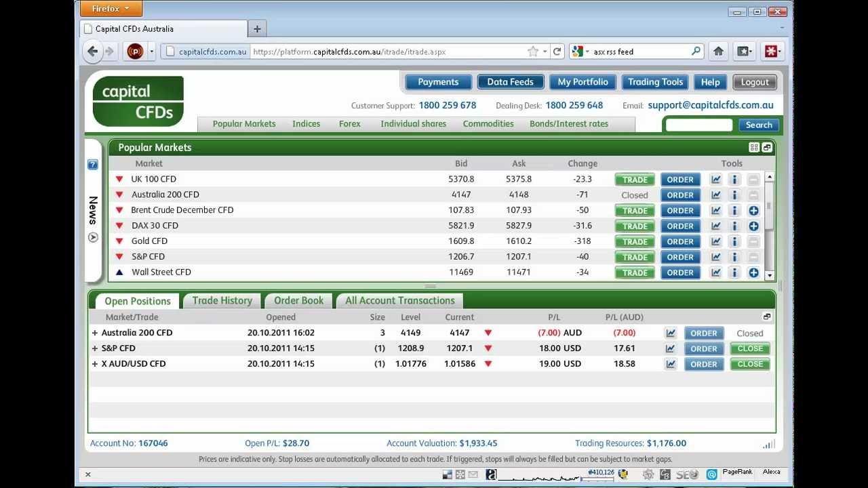The height and width of the screenshot is (488, 868).
Task: Bookmark this page with the star icon
Action: (534, 52)
